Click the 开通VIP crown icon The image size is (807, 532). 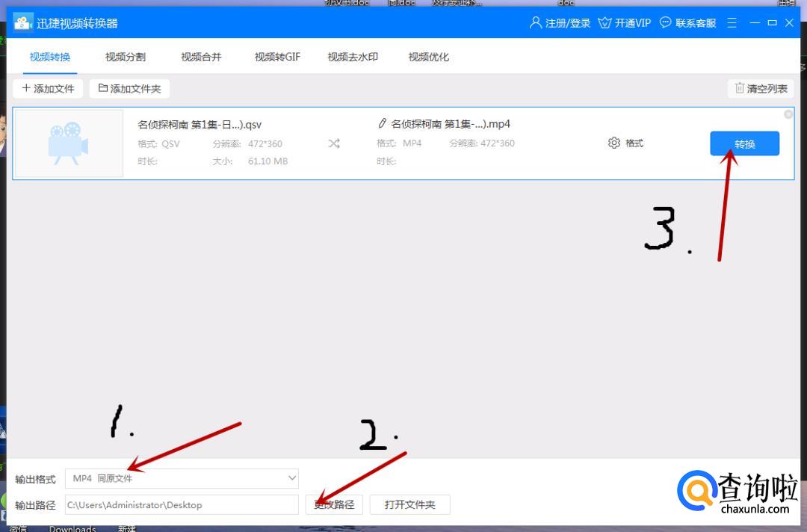[x=605, y=23]
